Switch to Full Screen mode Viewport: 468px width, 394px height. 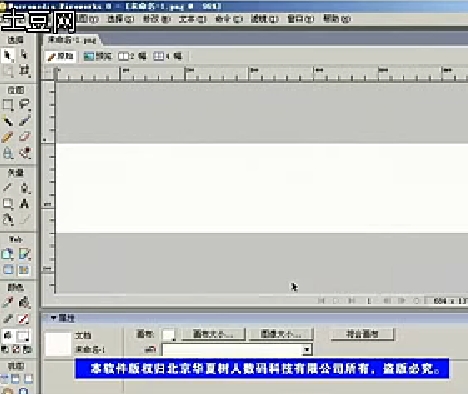(28, 379)
